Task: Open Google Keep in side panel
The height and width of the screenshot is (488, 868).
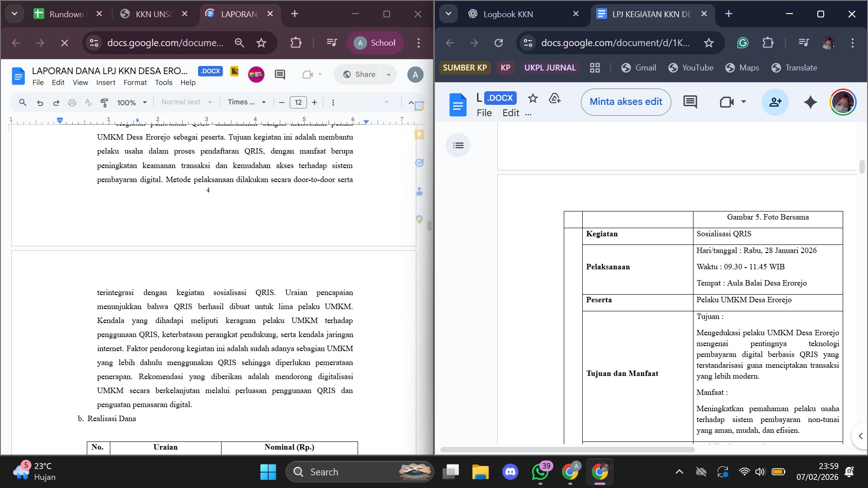Action: (x=420, y=135)
